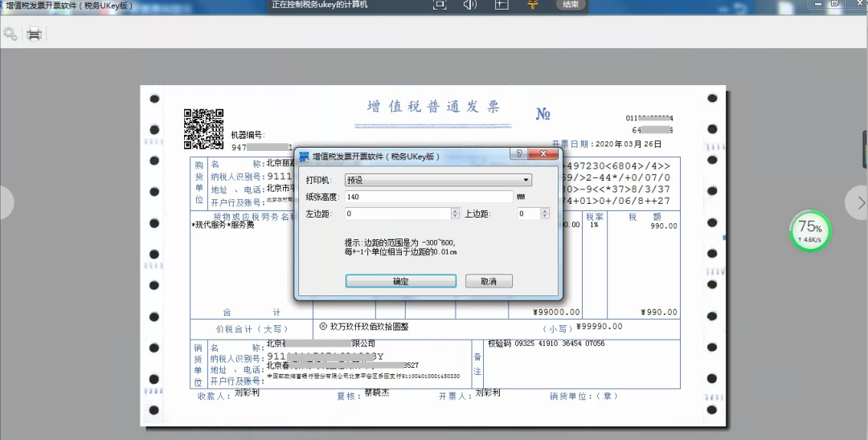Increase 左边距 value with up arrow
The width and height of the screenshot is (868, 440).
coord(456,211)
